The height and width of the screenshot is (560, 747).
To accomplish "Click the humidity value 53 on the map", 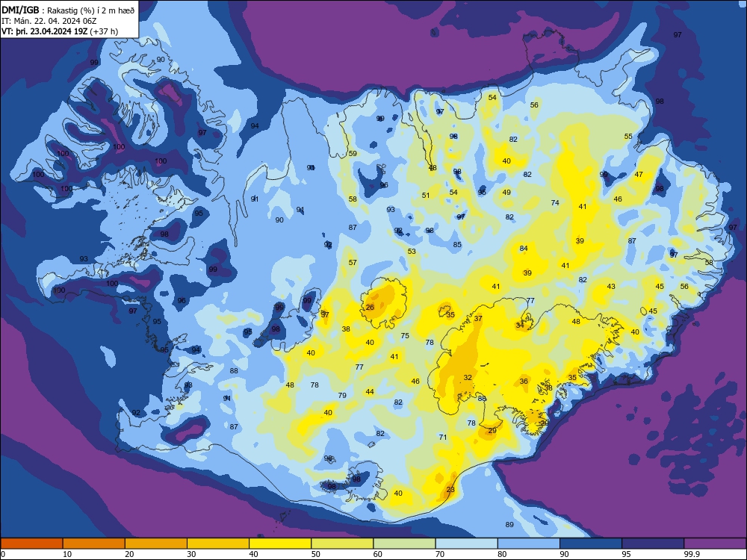I will [412, 251].
